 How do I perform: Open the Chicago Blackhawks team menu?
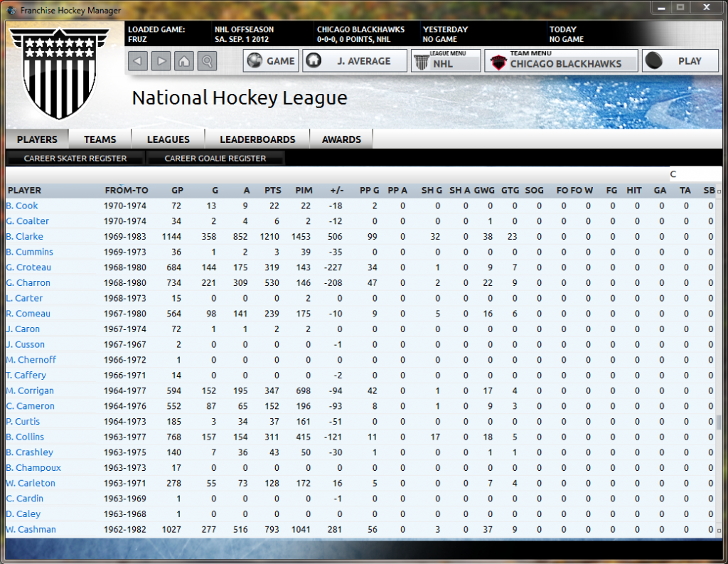562,61
